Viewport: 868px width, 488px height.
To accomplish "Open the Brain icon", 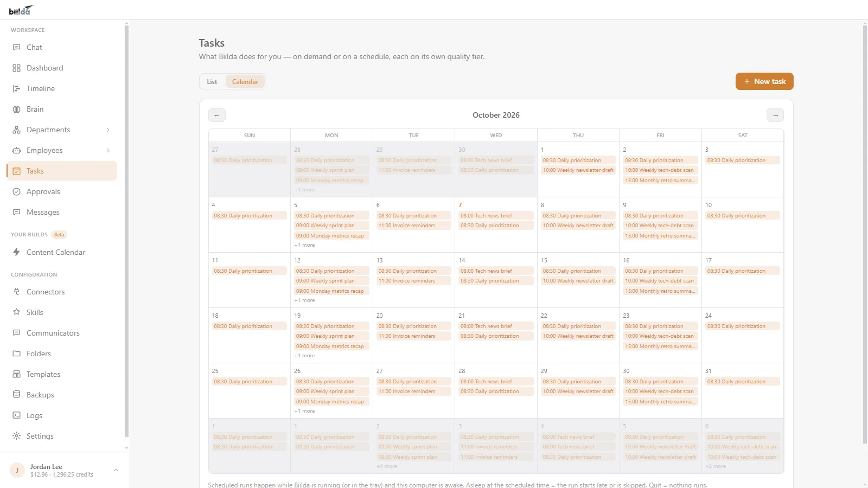I will tap(16, 109).
